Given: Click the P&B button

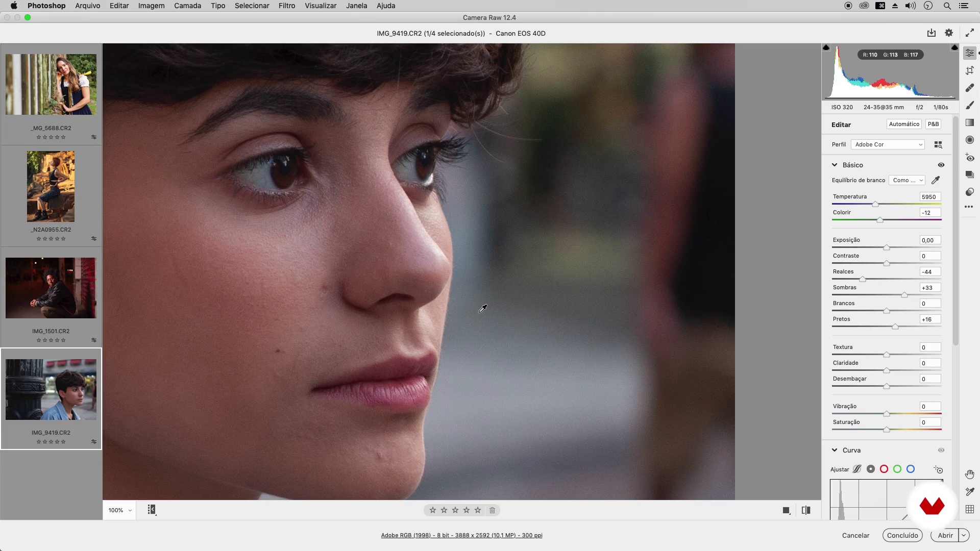Looking at the screenshot, I should click(933, 124).
